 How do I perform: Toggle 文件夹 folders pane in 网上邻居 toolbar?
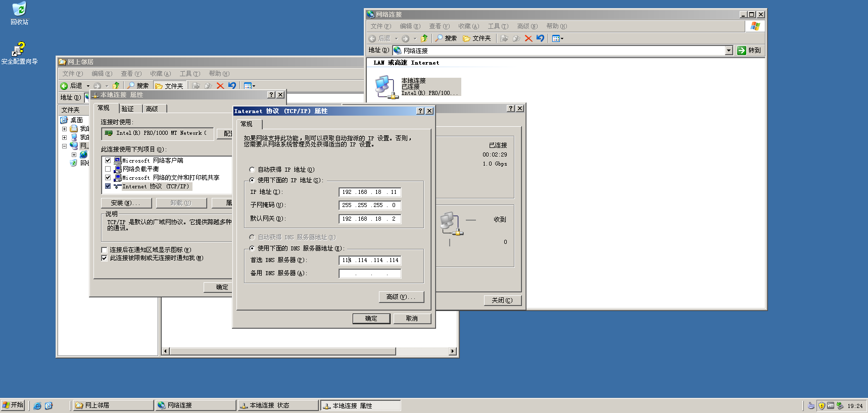pyautogui.click(x=169, y=86)
